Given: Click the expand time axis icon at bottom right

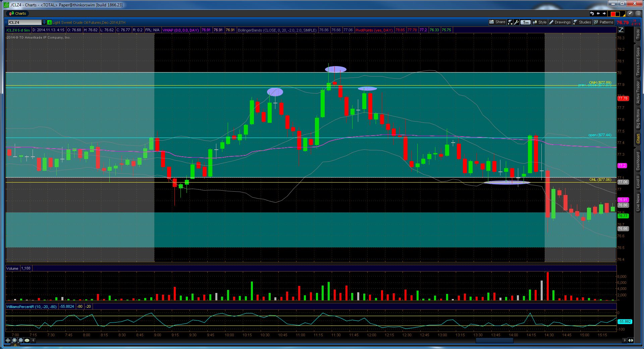Looking at the screenshot, I should click(x=631, y=340).
